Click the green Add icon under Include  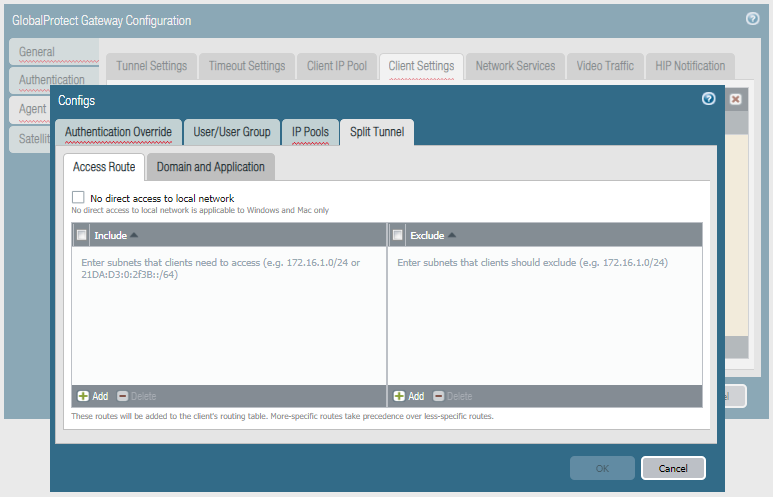point(83,396)
